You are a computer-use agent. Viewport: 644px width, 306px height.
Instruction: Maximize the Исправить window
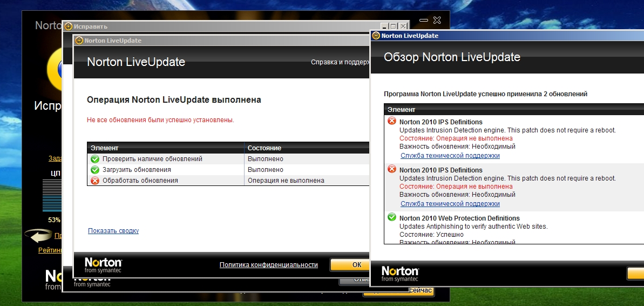click(394, 26)
